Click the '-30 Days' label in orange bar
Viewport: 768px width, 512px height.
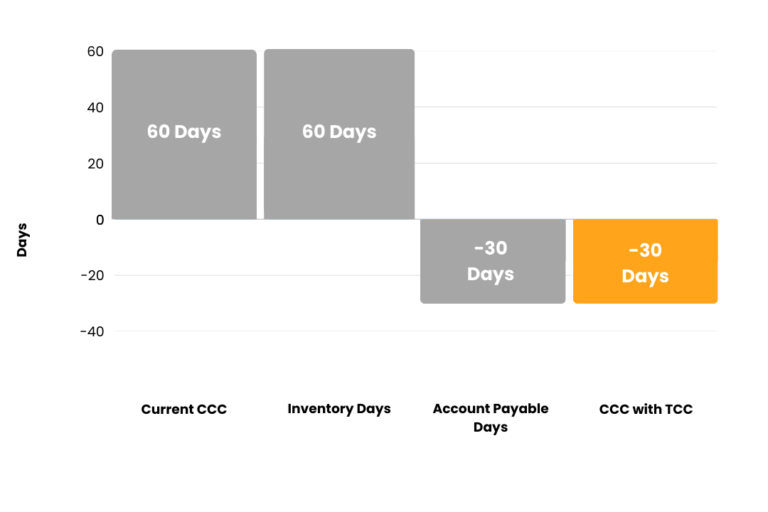[x=645, y=263]
